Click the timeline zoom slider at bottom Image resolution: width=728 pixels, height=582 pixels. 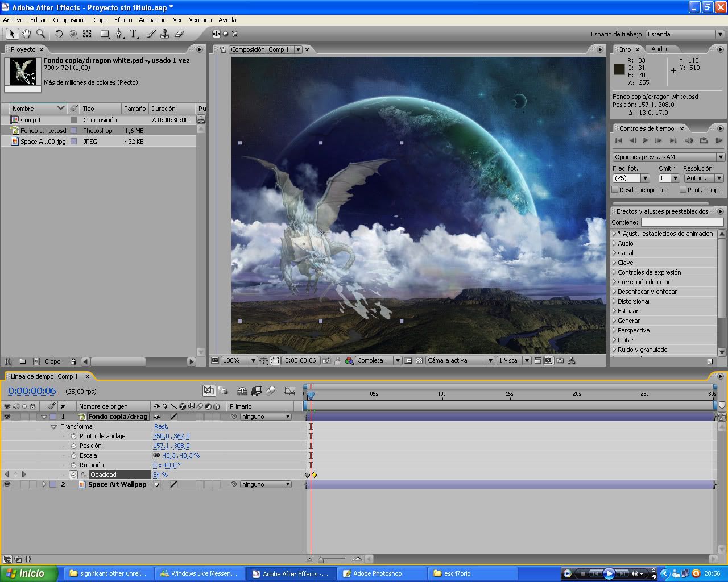click(x=333, y=559)
